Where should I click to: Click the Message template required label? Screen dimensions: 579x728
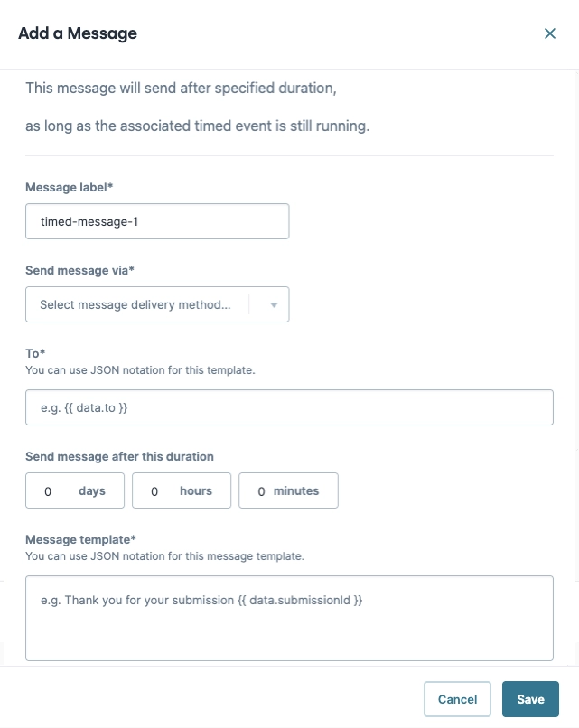click(x=80, y=539)
